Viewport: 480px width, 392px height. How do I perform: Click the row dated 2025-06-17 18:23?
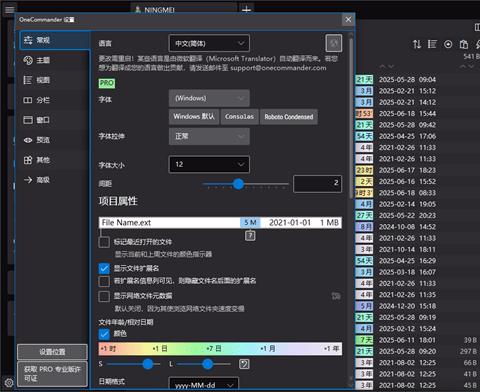[x=417, y=170]
